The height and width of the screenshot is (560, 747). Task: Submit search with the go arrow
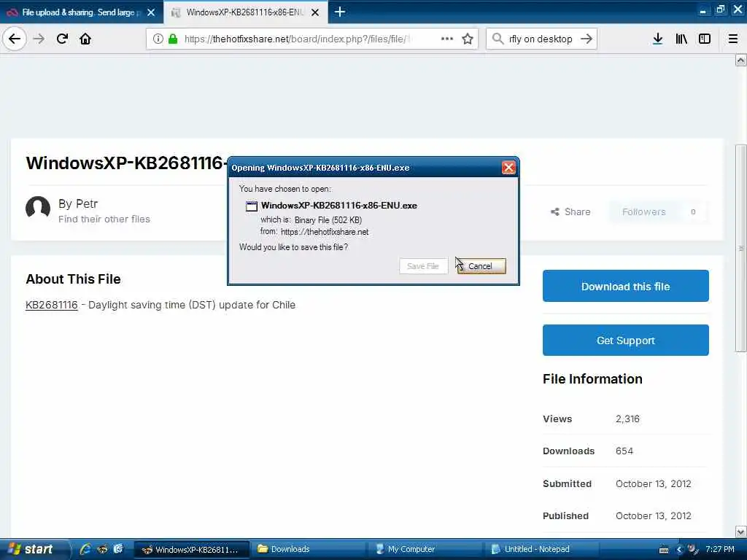point(587,39)
